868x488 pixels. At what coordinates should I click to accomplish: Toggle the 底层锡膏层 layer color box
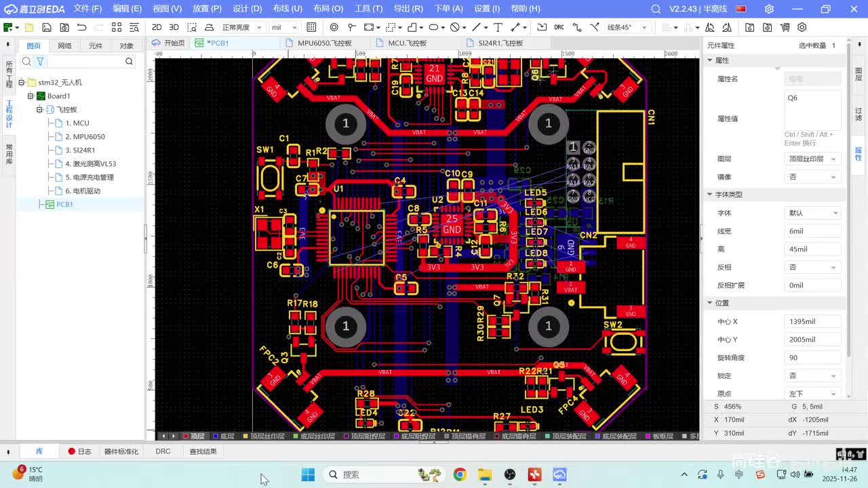[496, 436]
